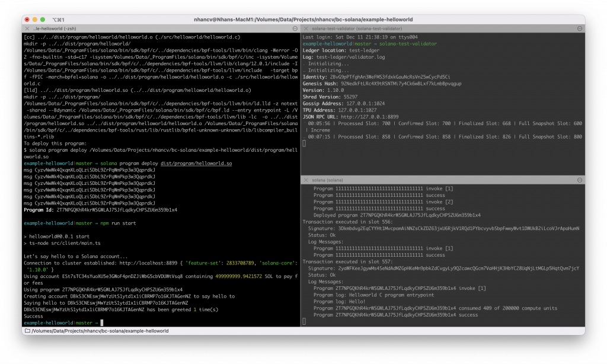Click the Signature line starting with 2yaWFKee

(443, 269)
